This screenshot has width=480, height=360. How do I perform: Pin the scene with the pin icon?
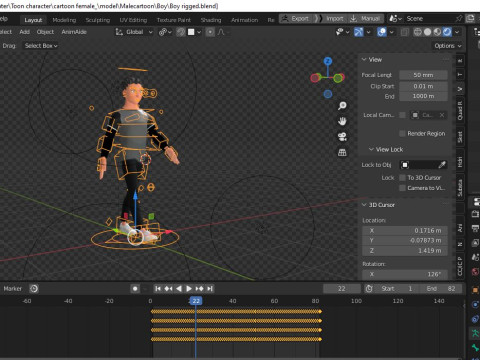click(459, 19)
